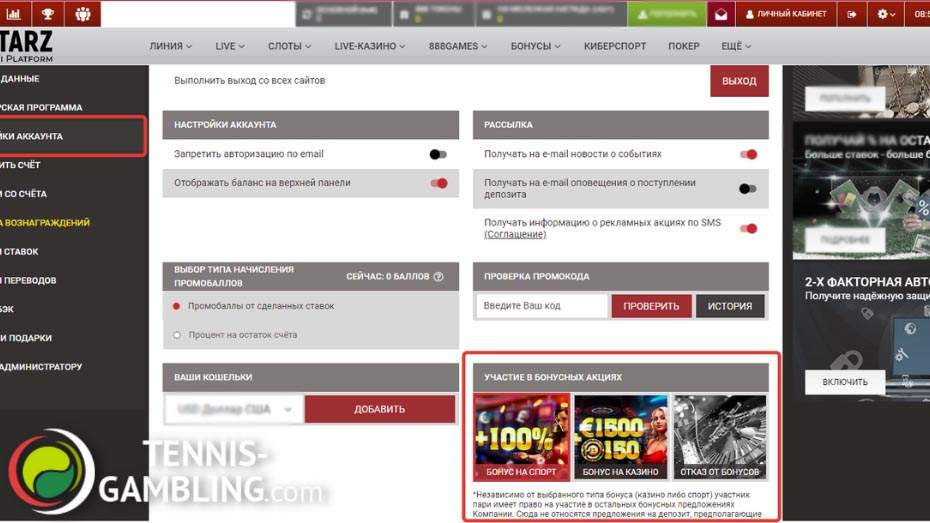The width and height of the screenshot is (930, 523).
Task: Open promo code ИСТОРИЯ
Action: [730, 306]
